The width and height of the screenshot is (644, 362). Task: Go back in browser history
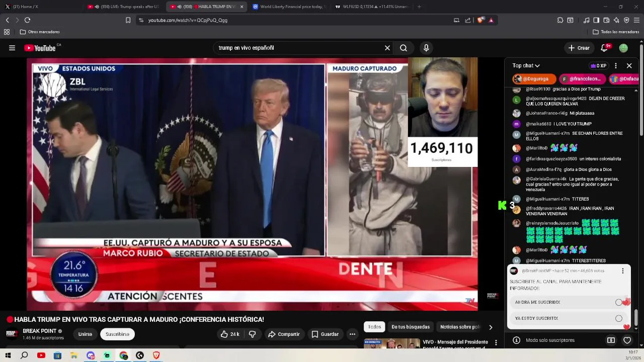8,20
